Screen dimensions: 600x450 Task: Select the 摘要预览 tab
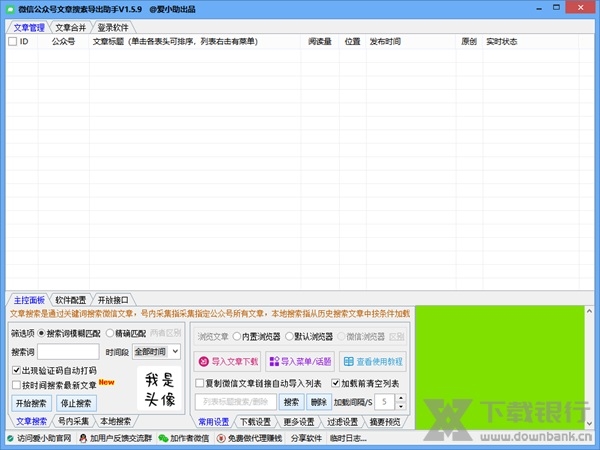point(385,422)
